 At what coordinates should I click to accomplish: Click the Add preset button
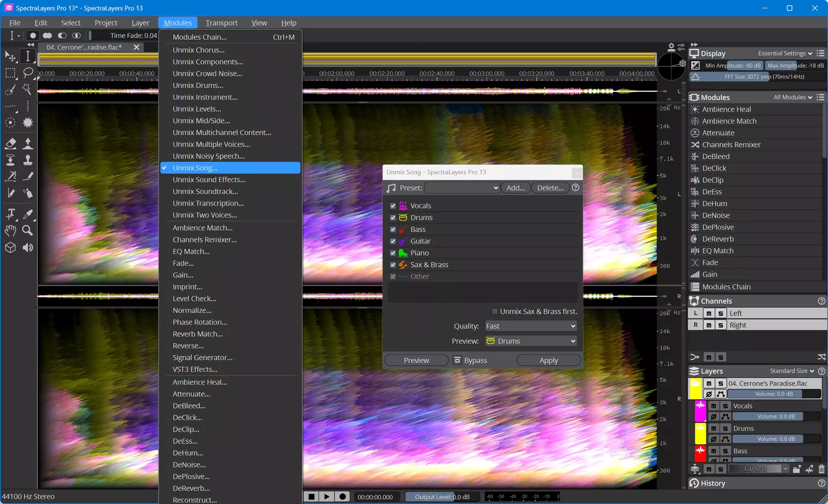(516, 188)
